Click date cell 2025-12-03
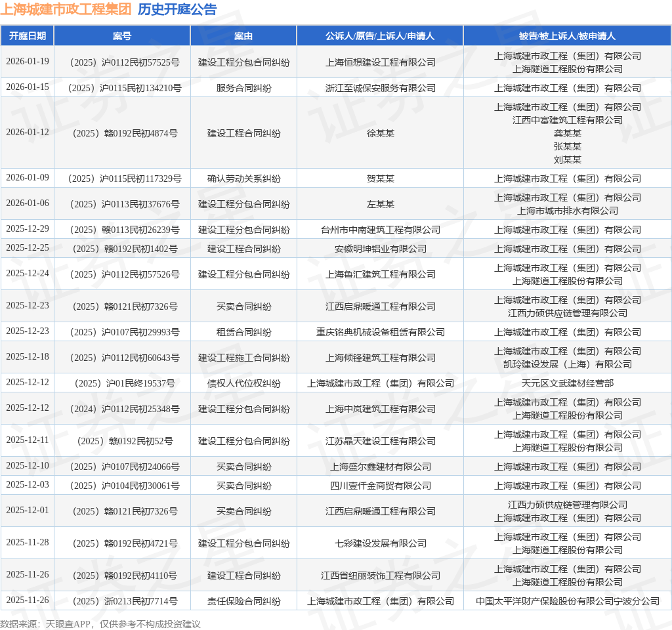Viewport: 672px width, 630px height. (28, 485)
